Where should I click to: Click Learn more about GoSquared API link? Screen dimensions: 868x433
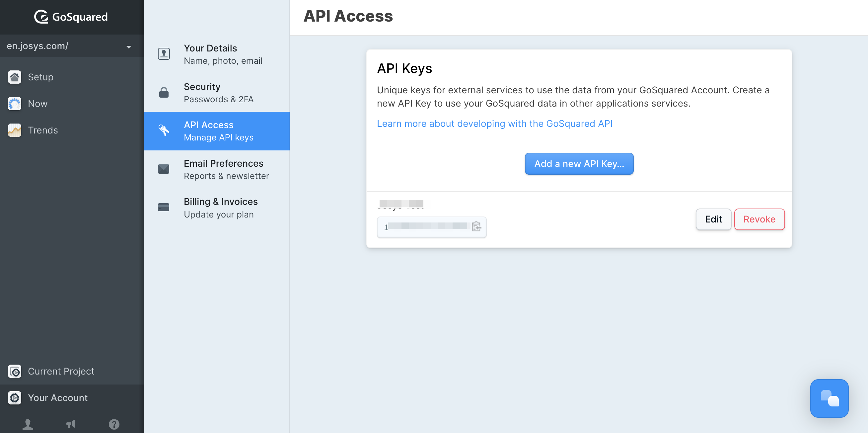[494, 124]
